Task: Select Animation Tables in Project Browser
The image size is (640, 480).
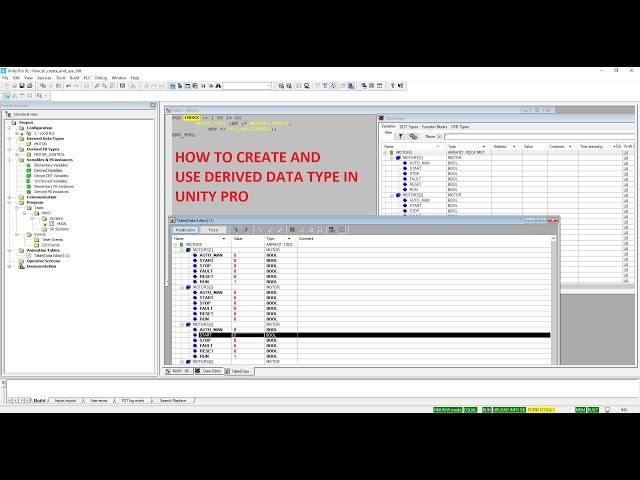Action: [43, 250]
